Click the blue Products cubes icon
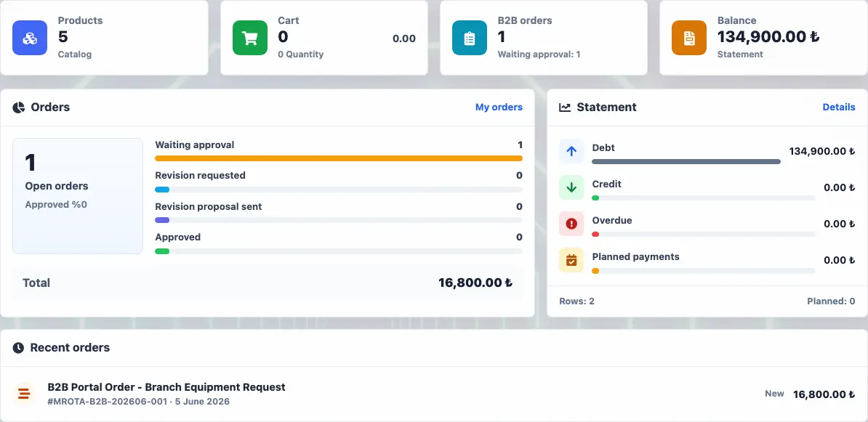 [x=30, y=38]
